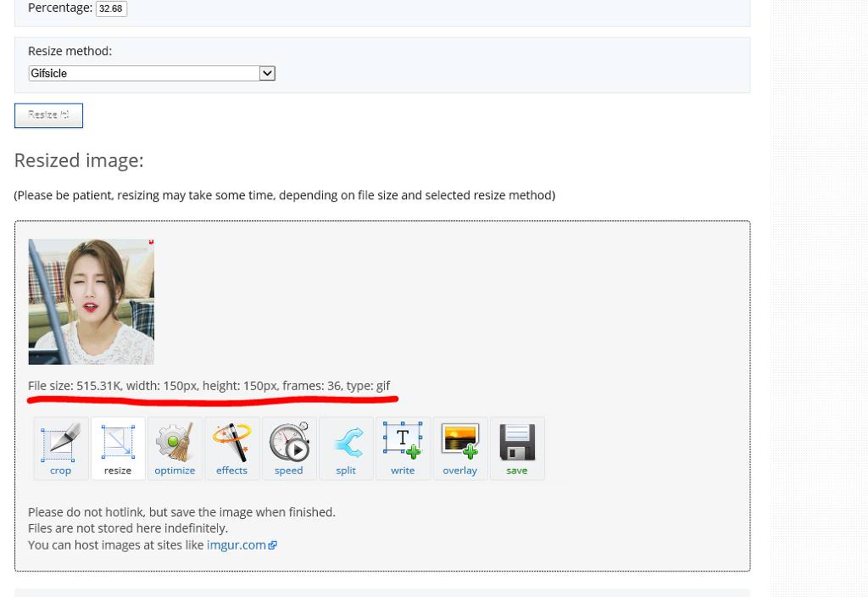
Task: Click the external link icon beside imgur.com
Action: point(272,545)
